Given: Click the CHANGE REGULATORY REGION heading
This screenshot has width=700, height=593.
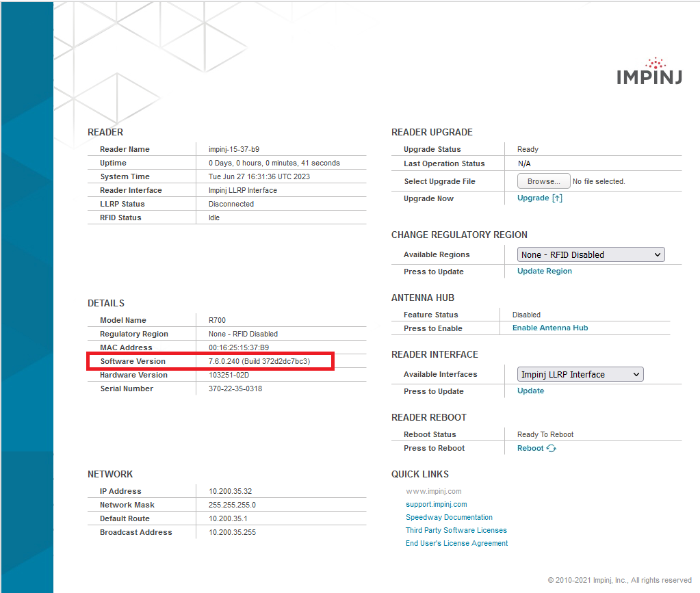Looking at the screenshot, I should tap(459, 235).
